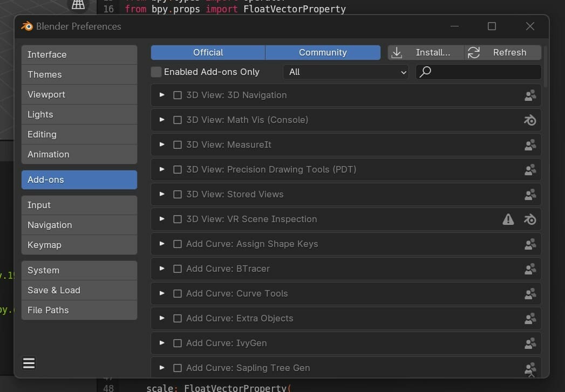The width and height of the screenshot is (565, 392).
Task: Go to Lights preferences
Action: pos(79,114)
